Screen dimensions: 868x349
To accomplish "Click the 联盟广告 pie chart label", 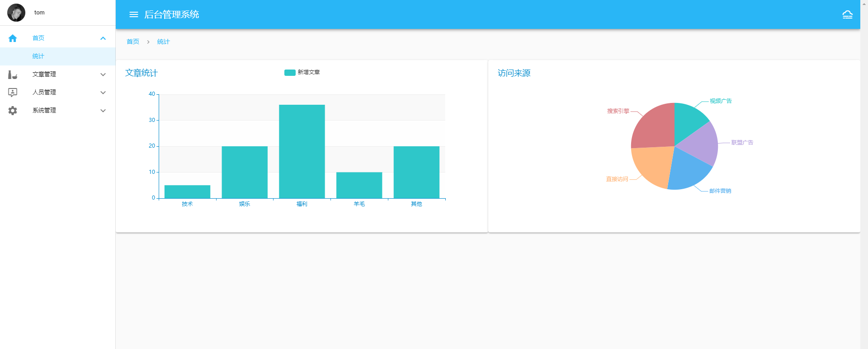I will click(742, 143).
